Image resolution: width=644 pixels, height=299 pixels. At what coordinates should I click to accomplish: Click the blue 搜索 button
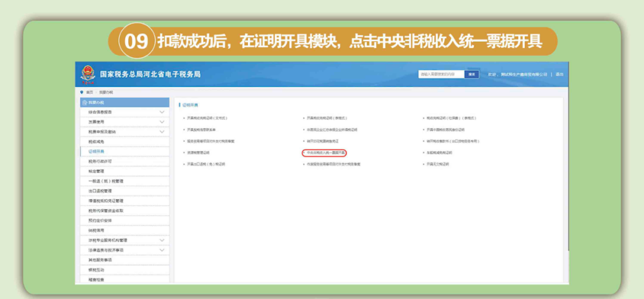472,74
